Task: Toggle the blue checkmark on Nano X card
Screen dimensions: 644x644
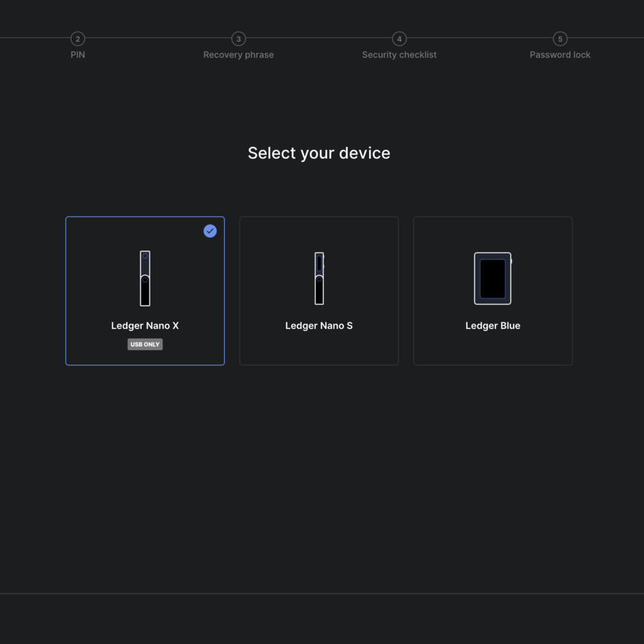Action: point(210,231)
